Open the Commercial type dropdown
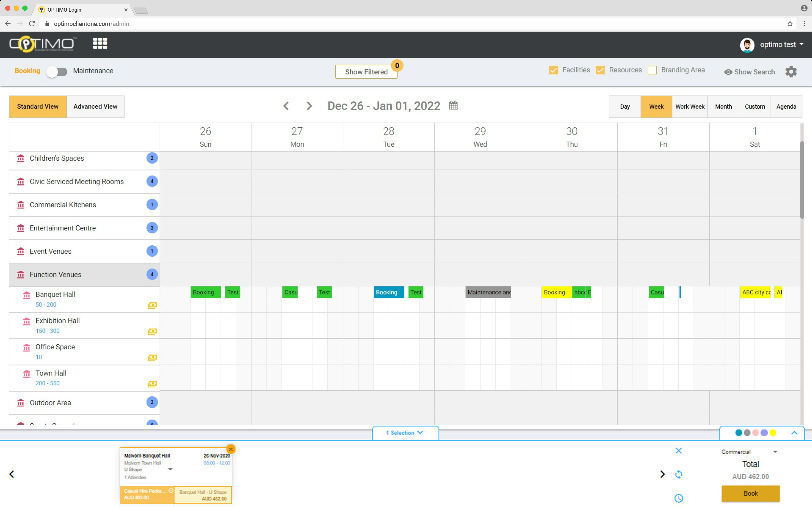 pyautogui.click(x=749, y=452)
